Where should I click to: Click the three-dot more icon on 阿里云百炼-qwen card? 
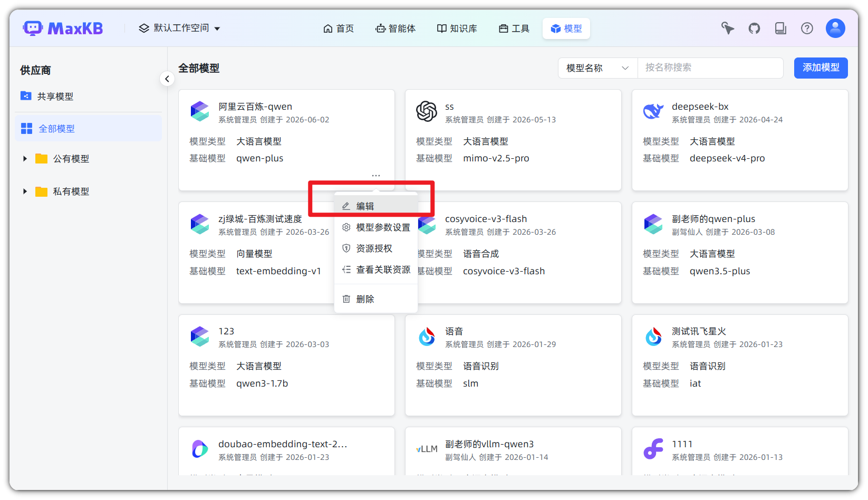point(376,175)
